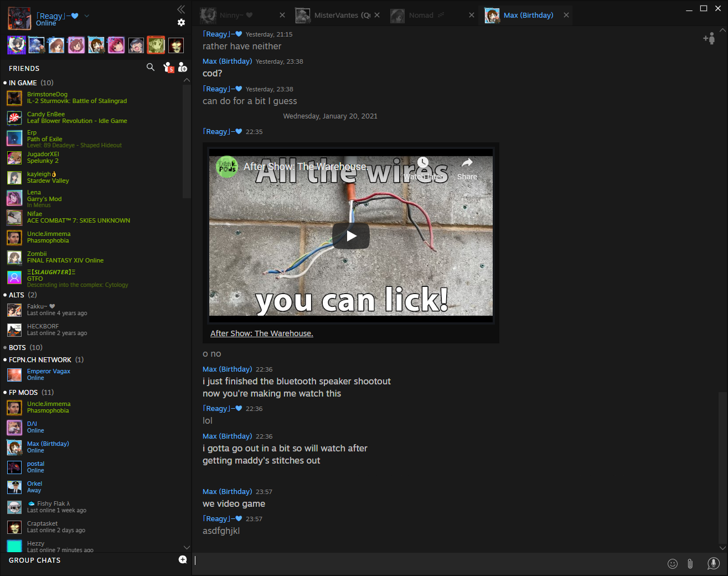Open the friends list settings gear

pyautogui.click(x=181, y=23)
